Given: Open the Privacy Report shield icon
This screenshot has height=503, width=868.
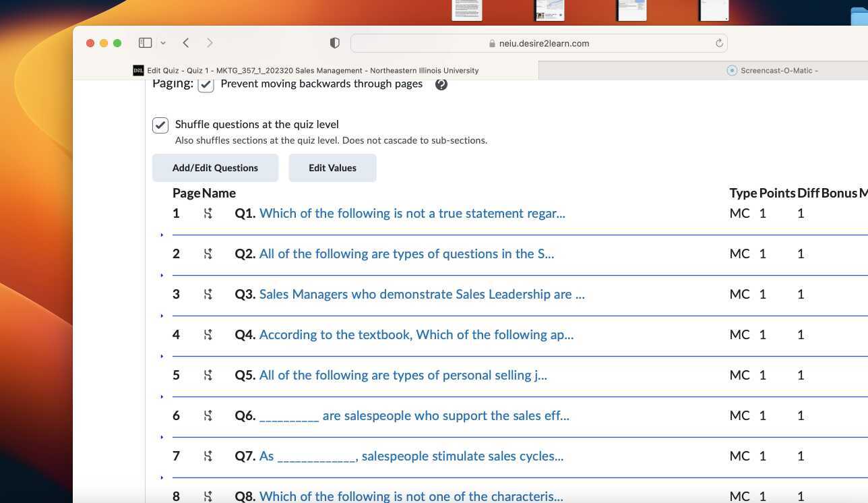Looking at the screenshot, I should tap(334, 42).
